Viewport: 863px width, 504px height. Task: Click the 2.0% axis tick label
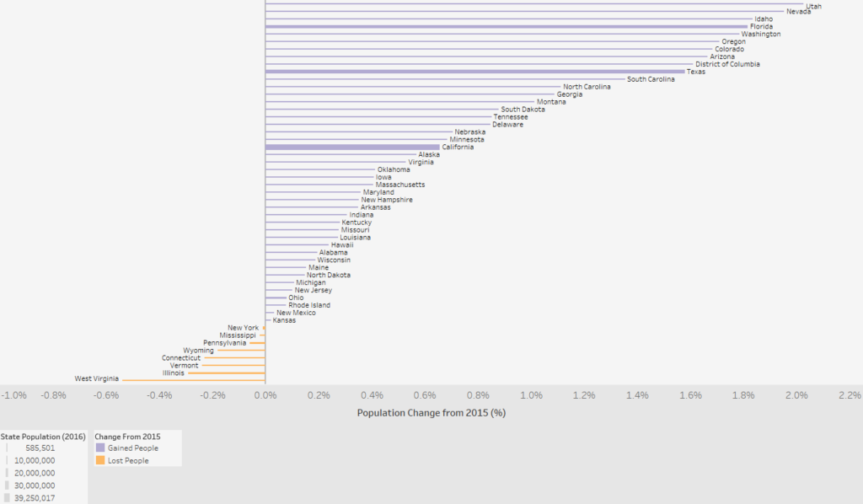(796, 395)
